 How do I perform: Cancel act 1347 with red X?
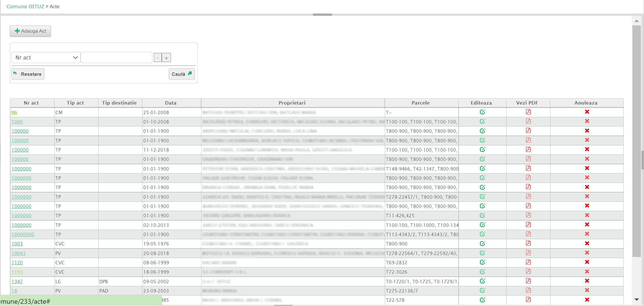click(x=587, y=281)
